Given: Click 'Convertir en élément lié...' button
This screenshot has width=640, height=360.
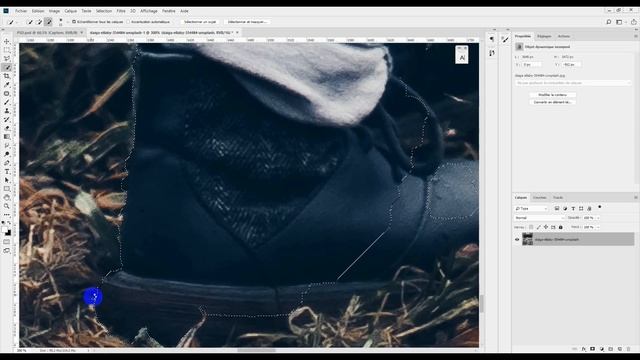Looking at the screenshot, I should (x=553, y=102).
